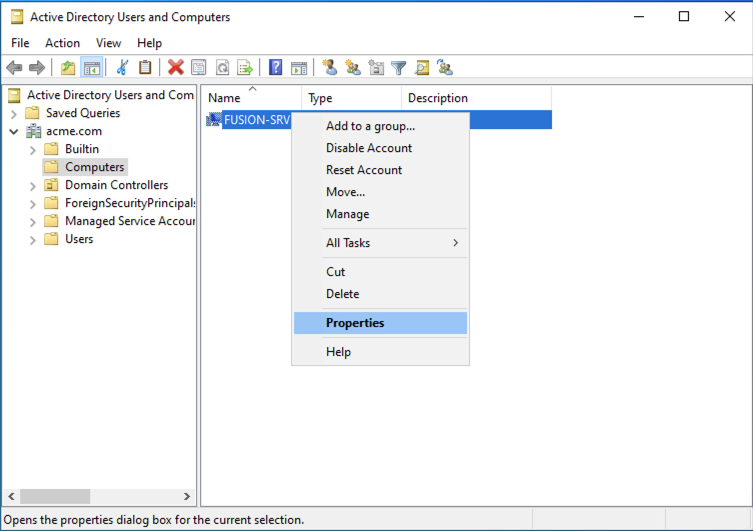753x531 pixels.
Task: Click the tree pane horizontal scrollbar thumb
Action: [x=55, y=496]
